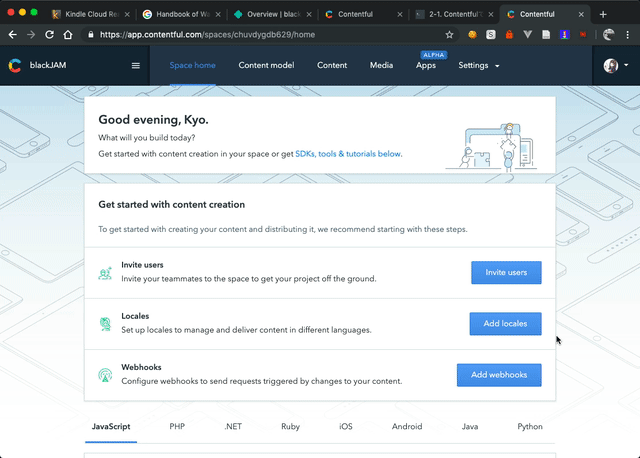Reload the page with the refresh icon
Viewport: 640px width, 458px height.
[x=49, y=35]
